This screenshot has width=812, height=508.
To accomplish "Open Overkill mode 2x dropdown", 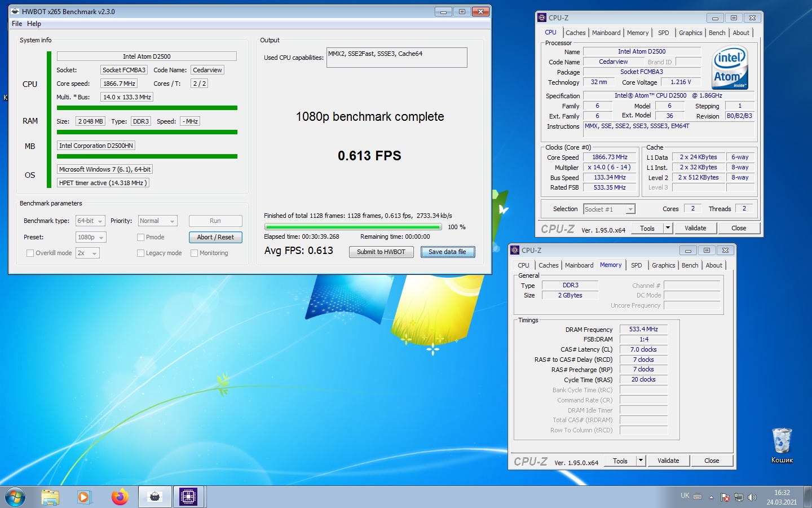I will click(x=87, y=253).
